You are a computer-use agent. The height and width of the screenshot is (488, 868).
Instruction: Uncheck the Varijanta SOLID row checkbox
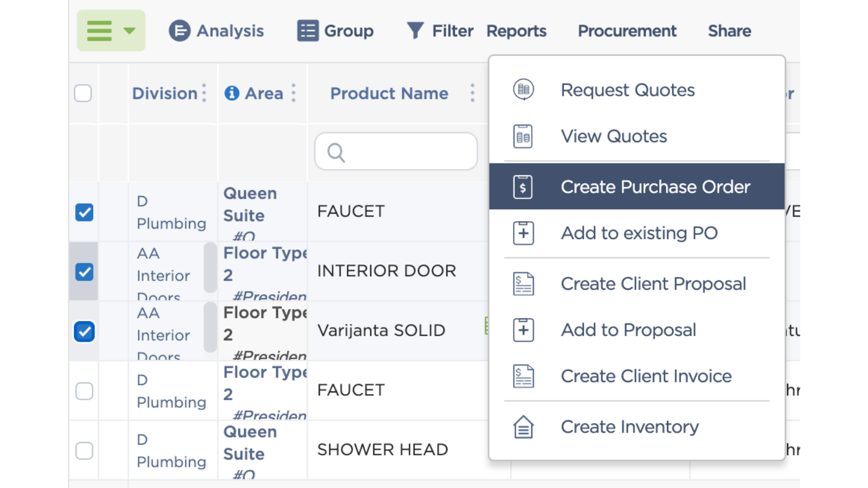point(85,331)
